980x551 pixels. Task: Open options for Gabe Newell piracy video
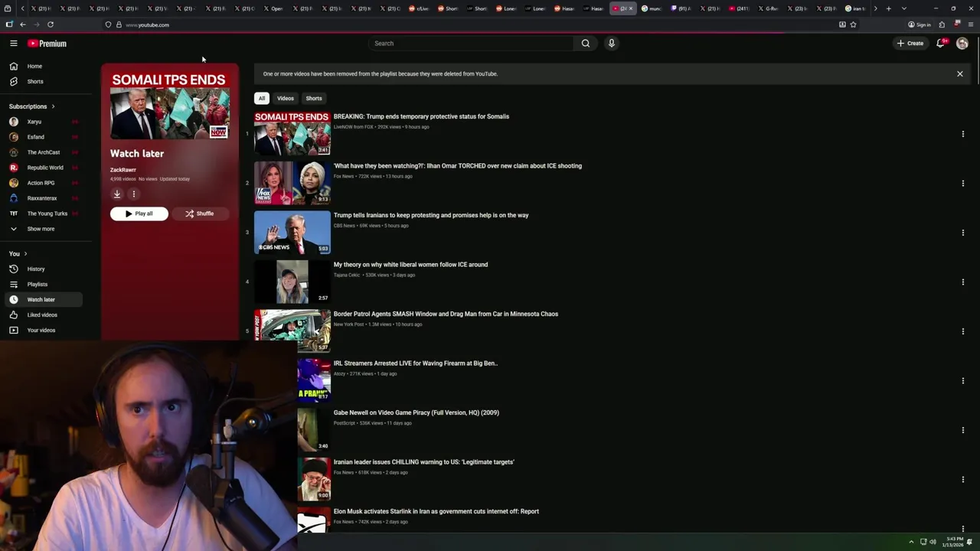(962, 430)
